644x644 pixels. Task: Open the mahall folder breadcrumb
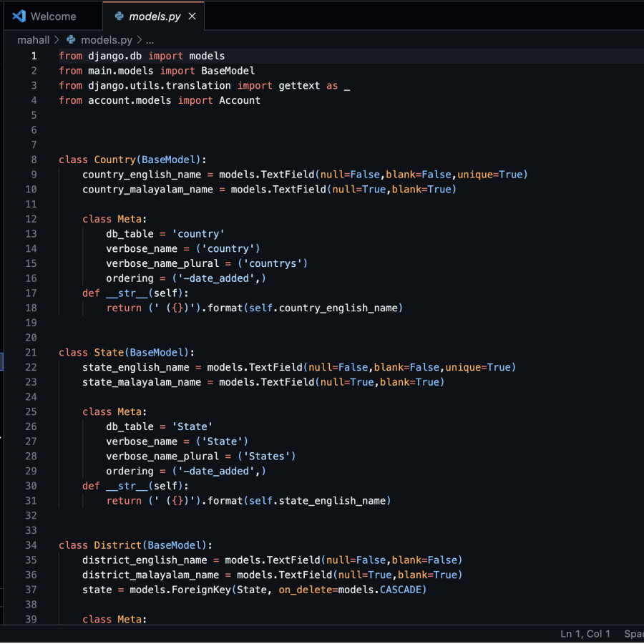pos(33,40)
